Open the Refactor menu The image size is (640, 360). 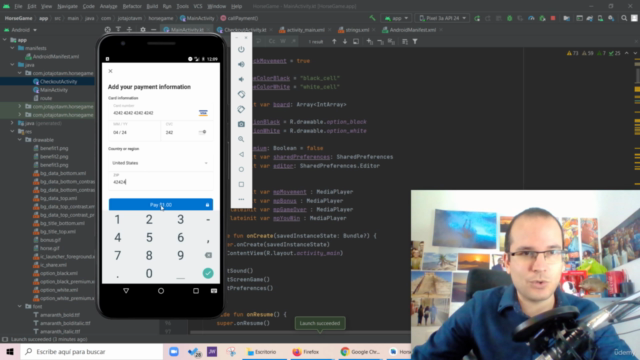(132, 6)
